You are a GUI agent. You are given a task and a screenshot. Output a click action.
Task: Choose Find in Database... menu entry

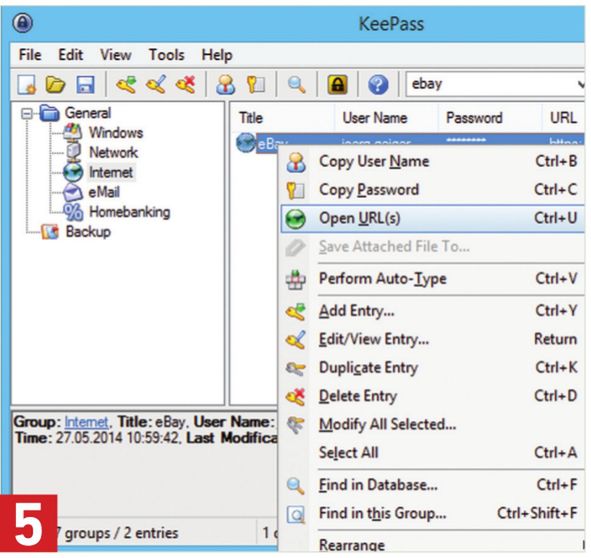point(432,485)
